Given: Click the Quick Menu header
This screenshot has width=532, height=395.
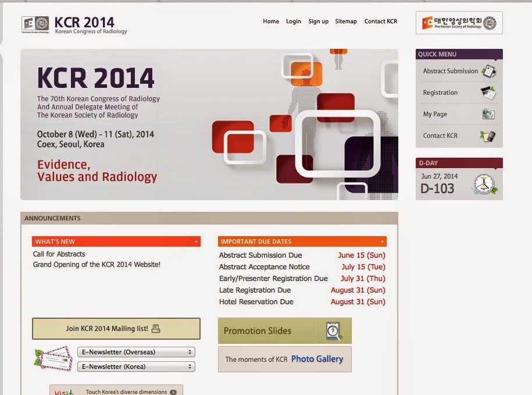Looking at the screenshot, I should coord(459,54).
